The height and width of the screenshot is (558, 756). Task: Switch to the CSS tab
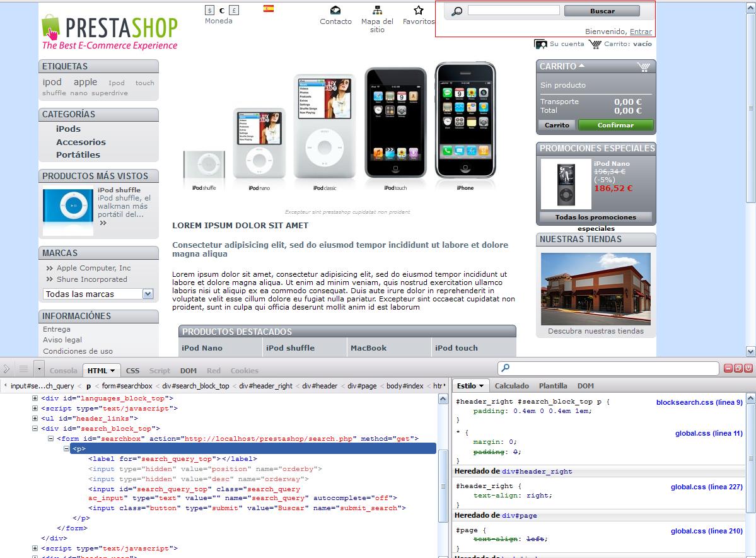(132, 370)
